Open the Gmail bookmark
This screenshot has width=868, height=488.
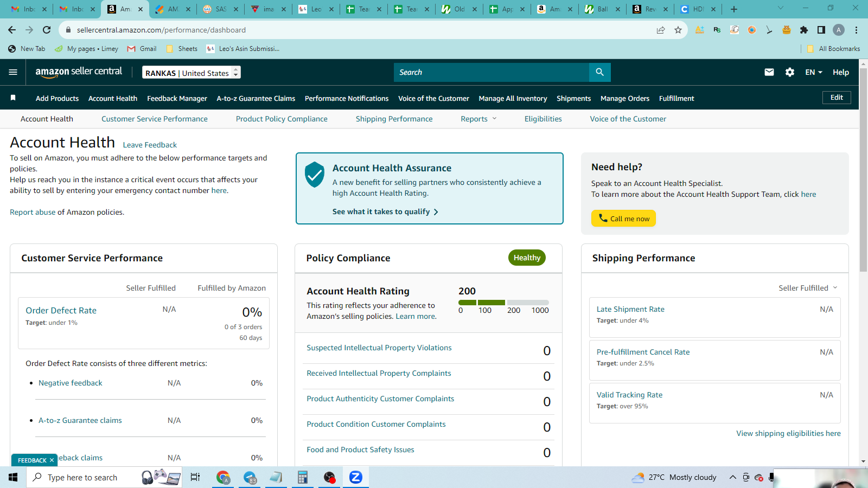pos(142,49)
